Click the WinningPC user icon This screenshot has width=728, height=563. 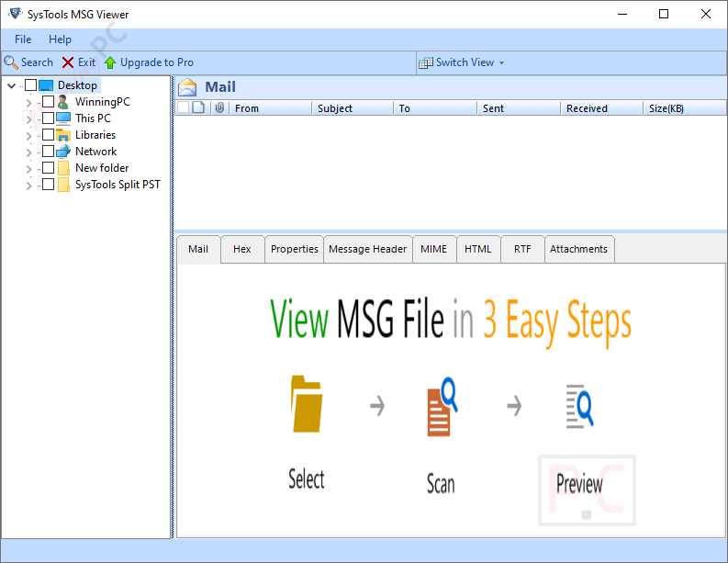point(63,102)
